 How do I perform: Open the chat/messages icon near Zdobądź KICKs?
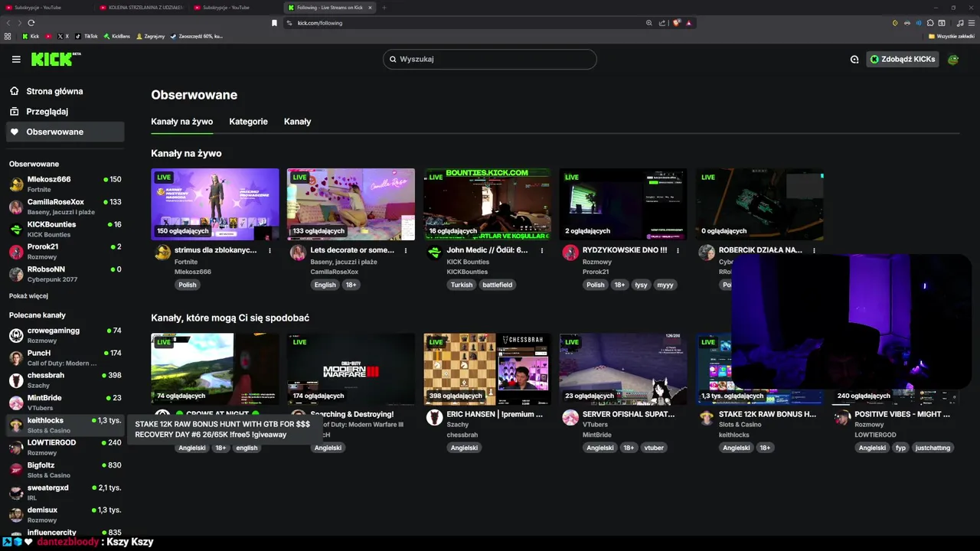coord(854,59)
